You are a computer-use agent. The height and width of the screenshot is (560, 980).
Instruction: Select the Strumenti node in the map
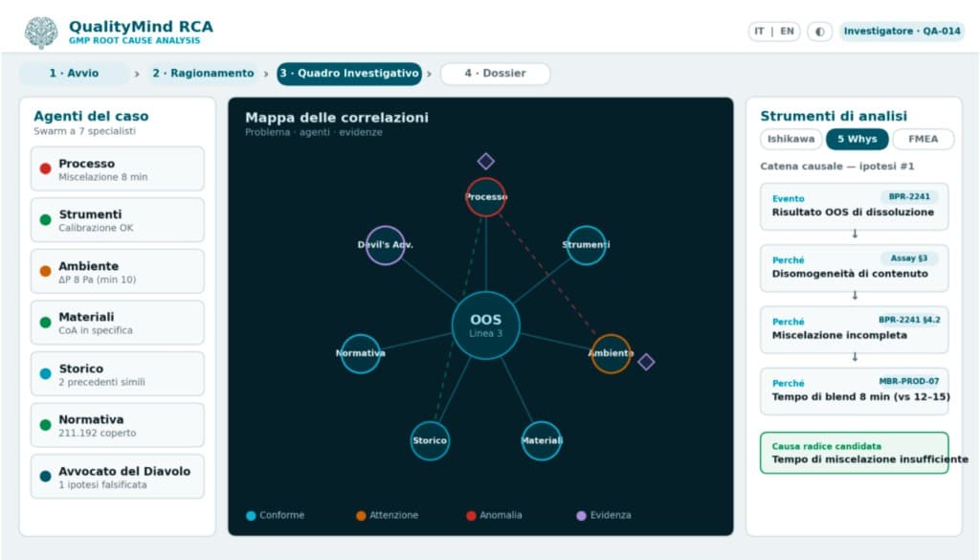point(586,245)
